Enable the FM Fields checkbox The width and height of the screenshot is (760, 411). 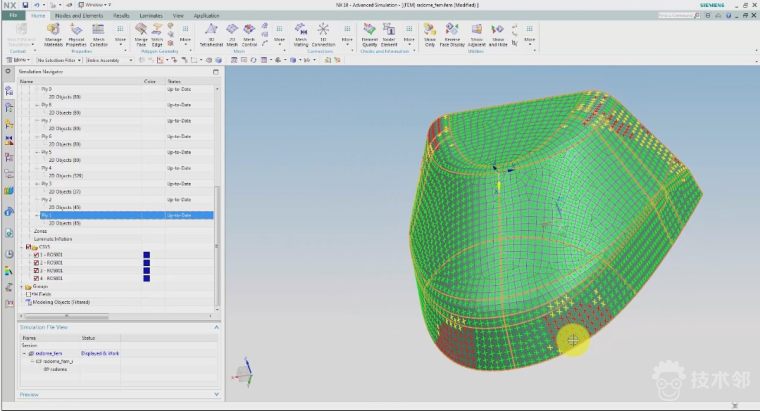[29, 293]
